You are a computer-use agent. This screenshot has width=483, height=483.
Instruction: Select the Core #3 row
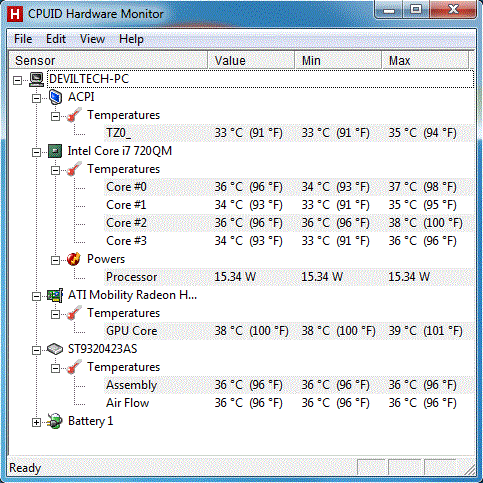(x=289, y=241)
